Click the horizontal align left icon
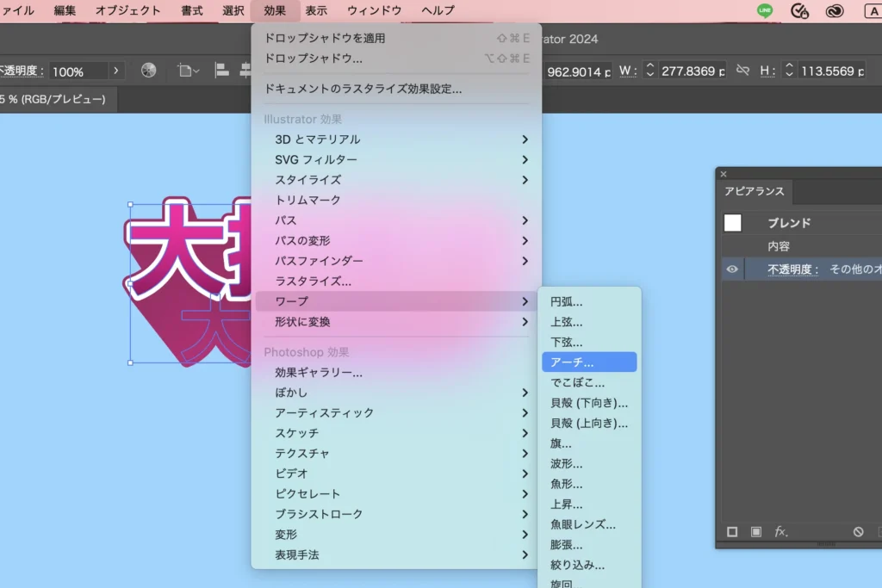 (221, 71)
